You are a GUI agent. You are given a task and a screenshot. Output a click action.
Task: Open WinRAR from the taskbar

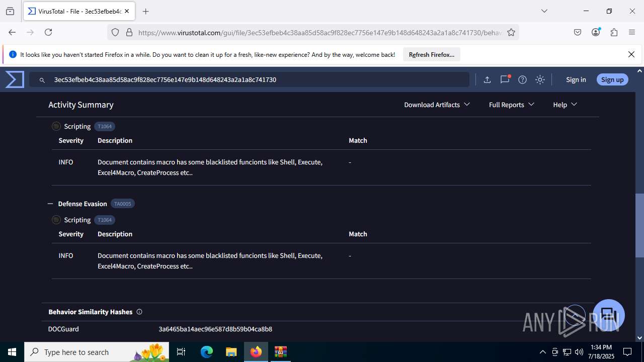coord(280,352)
